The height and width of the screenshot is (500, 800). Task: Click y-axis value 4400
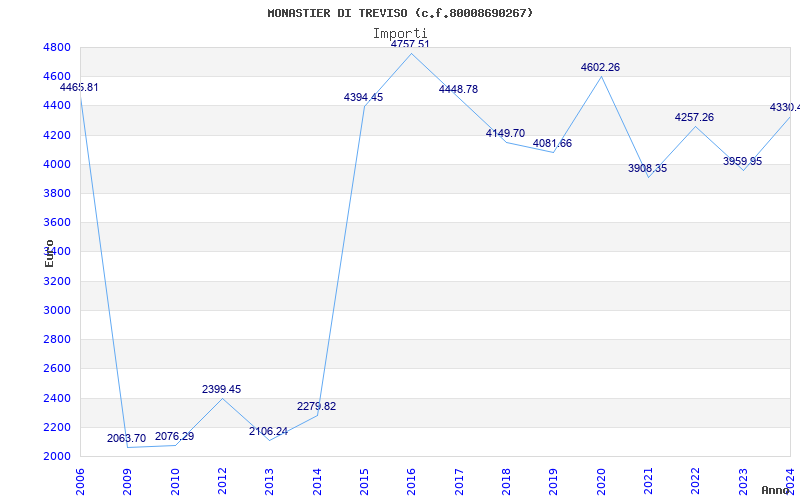point(58,106)
